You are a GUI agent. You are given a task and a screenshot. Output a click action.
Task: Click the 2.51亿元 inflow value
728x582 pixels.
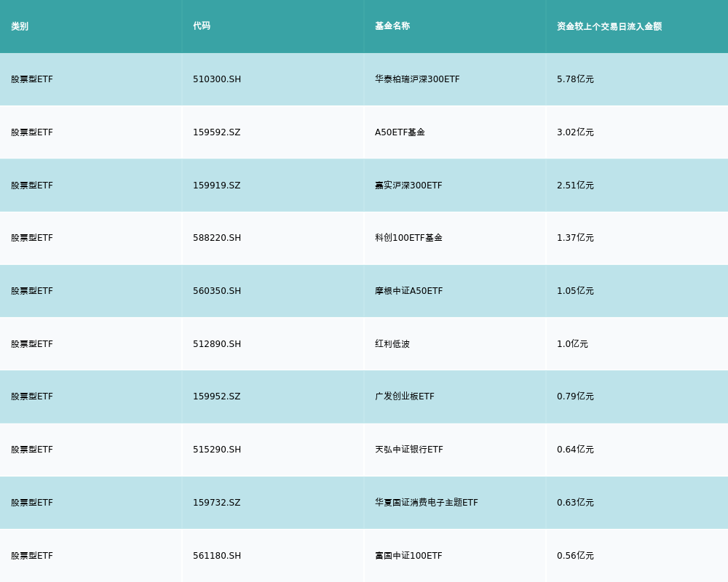click(575, 186)
